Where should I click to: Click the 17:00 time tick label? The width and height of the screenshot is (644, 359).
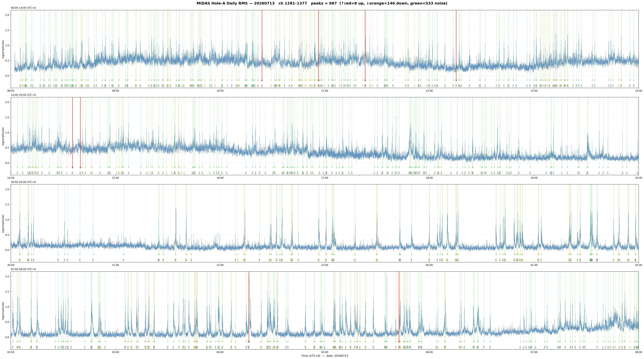(325, 178)
